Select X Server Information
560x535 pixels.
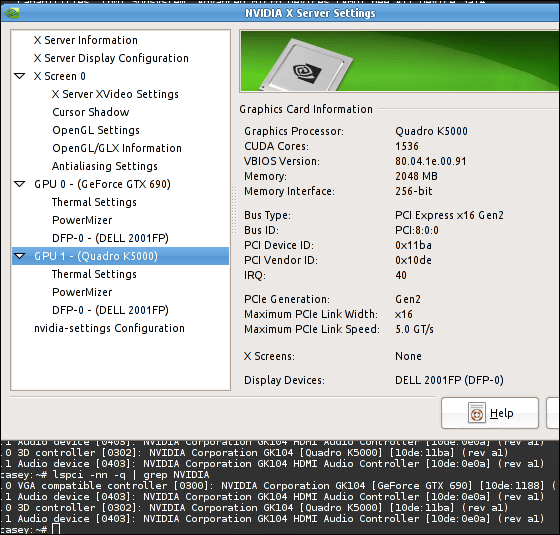click(x=86, y=40)
